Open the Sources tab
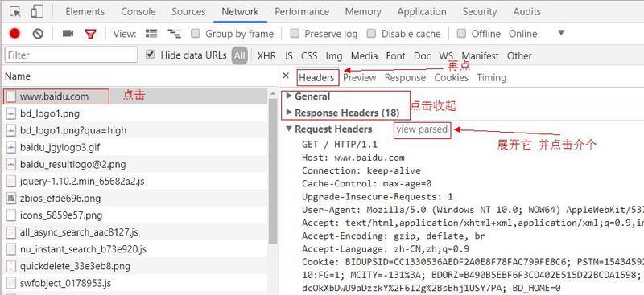644x295 pixels. 188,12
